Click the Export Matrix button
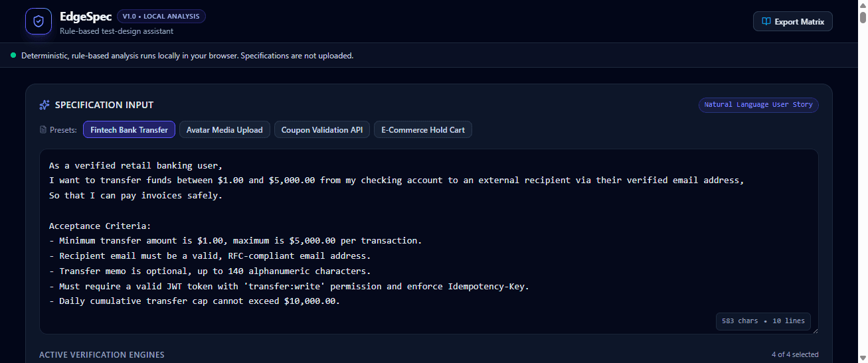Image resolution: width=868 pixels, height=363 pixels. [792, 21]
